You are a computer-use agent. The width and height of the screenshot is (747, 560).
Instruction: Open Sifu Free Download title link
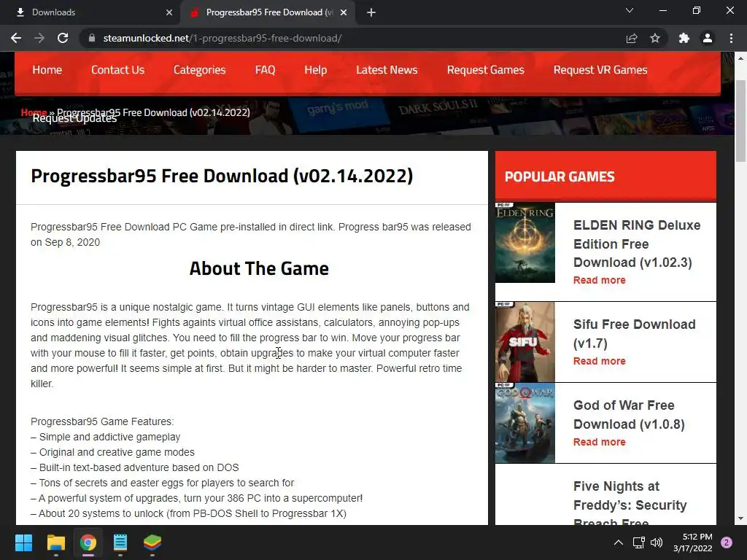pos(634,333)
